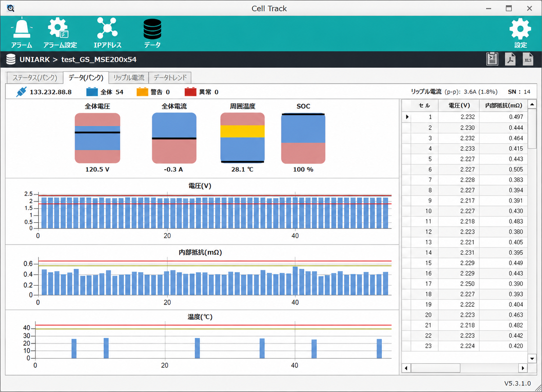Click the table vertical scrollbar thumb
This screenshot has width=542, height=392.
532,129
